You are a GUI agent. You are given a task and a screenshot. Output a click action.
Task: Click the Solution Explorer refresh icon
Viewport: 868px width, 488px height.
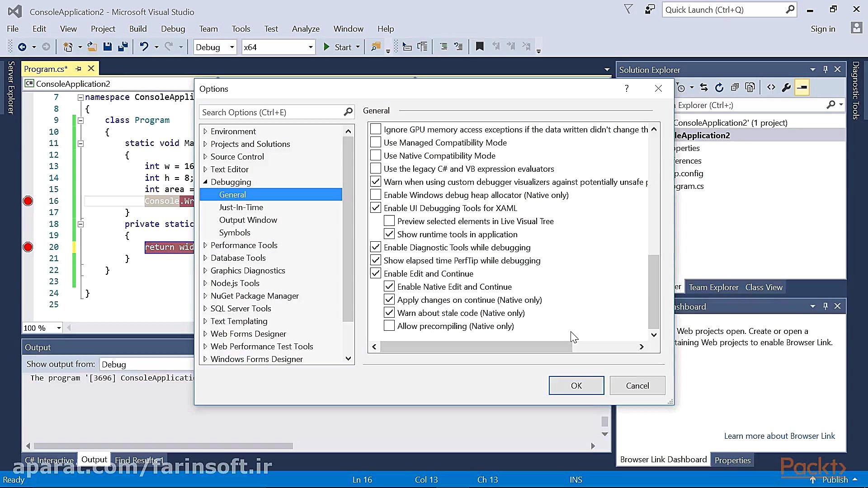(719, 88)
